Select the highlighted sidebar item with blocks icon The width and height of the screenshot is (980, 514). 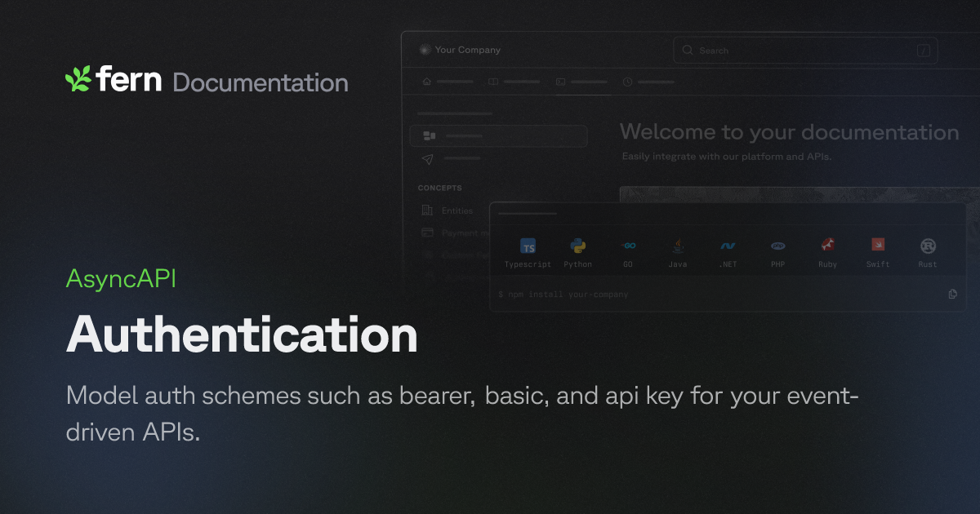click(x=498, y=135)
